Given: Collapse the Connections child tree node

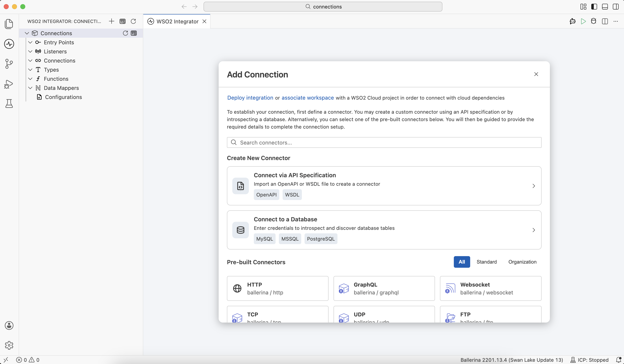Looking at the screenshot, I should 30,61.
